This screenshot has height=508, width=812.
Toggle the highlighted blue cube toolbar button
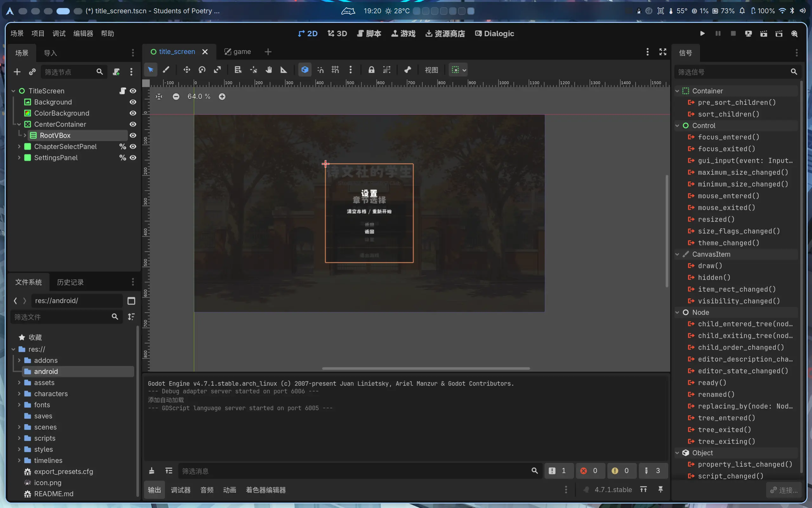click(x=305, y=70)
